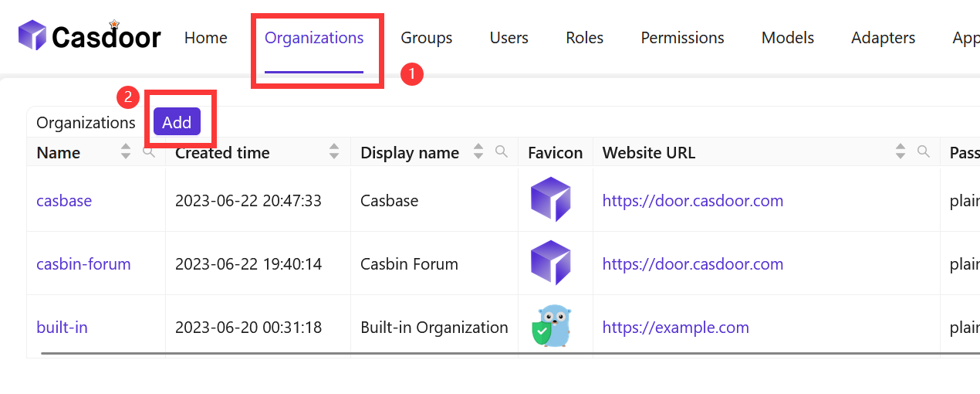Click search icon in Website URL column

point(923,151)
